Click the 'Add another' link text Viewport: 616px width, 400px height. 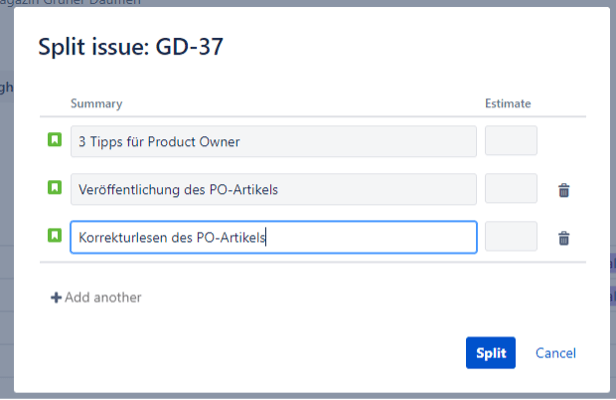[x=103, y=297]
